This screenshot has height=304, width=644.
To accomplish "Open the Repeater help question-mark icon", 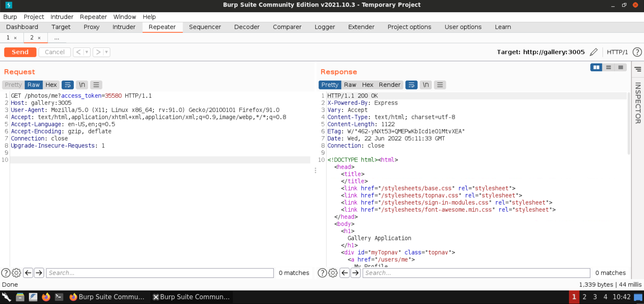I will pyautogui.click(x=637, y=52).
